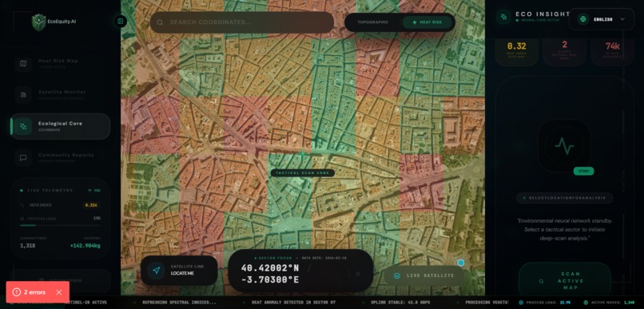Click the 2 errors alert badge

pos(38,292)
